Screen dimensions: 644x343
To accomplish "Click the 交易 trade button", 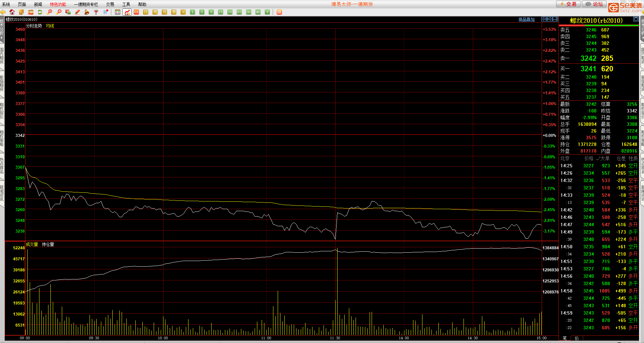I will [x=568, y=4].
